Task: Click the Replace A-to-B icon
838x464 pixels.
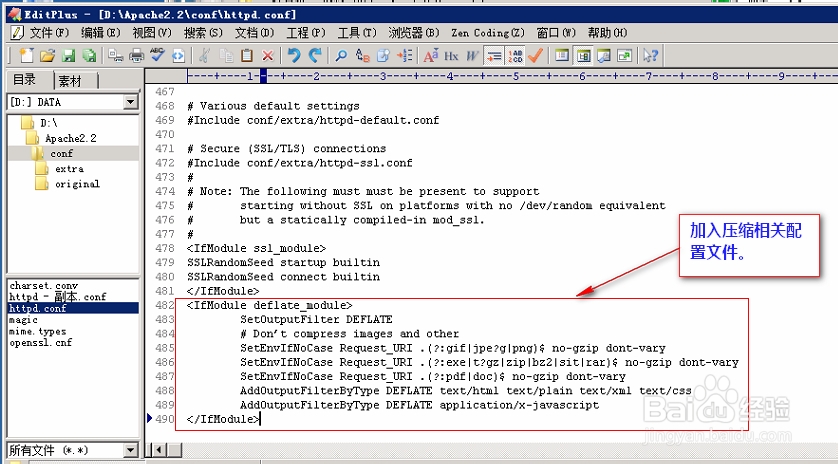Action: pyautogui.click(x=362, y=56)
